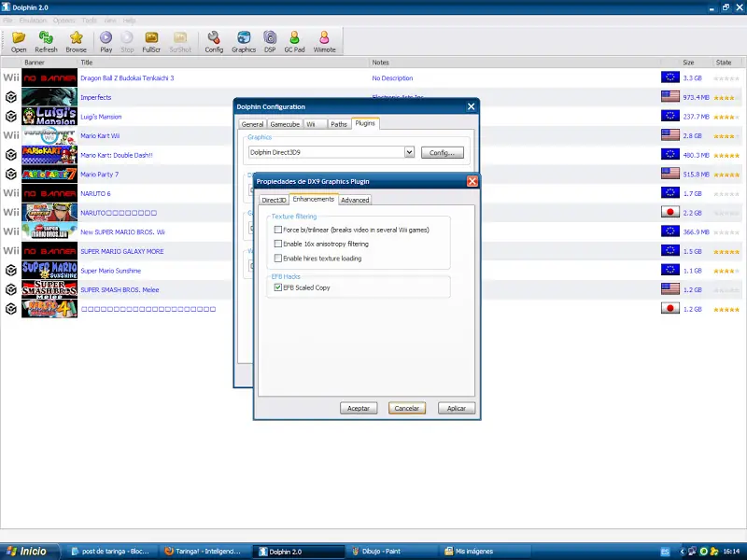Viewport: 747px width, 560px height.
Task: Open the Graphics plugin toolbar icon
Action: tap(244, 41)
